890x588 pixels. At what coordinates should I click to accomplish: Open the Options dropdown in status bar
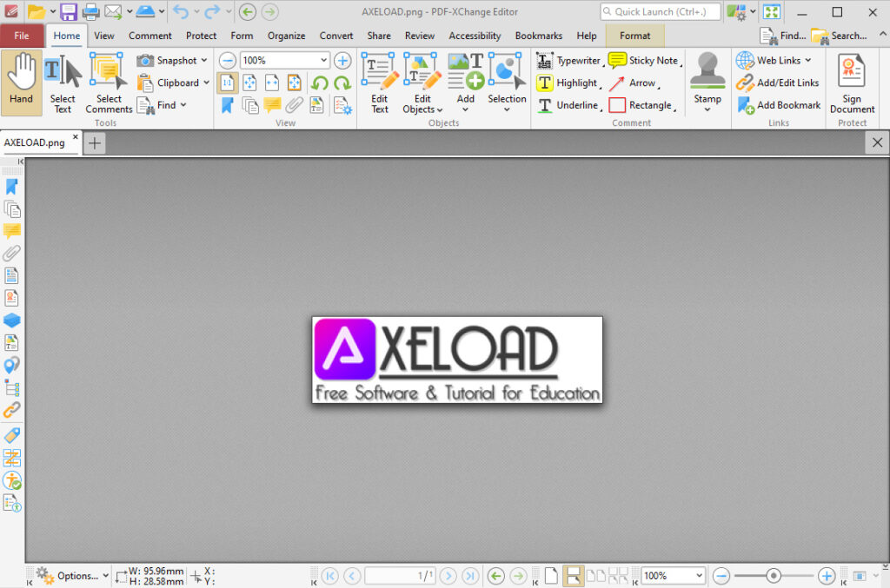tap(71, 576)
